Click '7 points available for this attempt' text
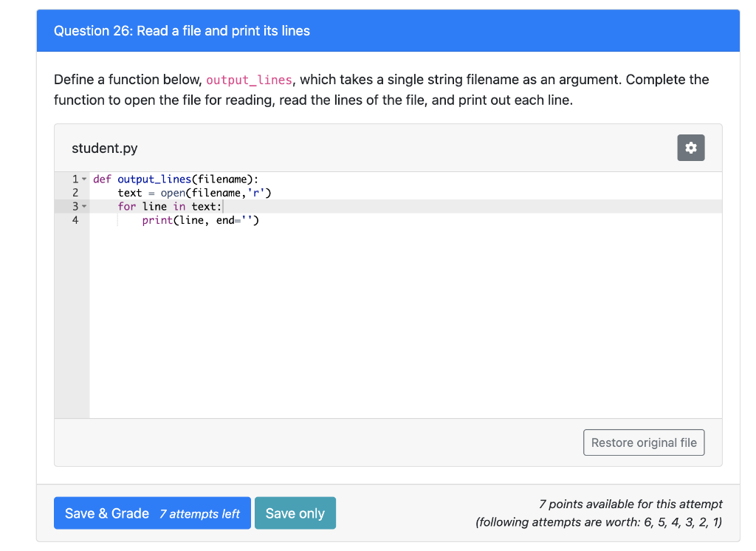 click(630, 504)
